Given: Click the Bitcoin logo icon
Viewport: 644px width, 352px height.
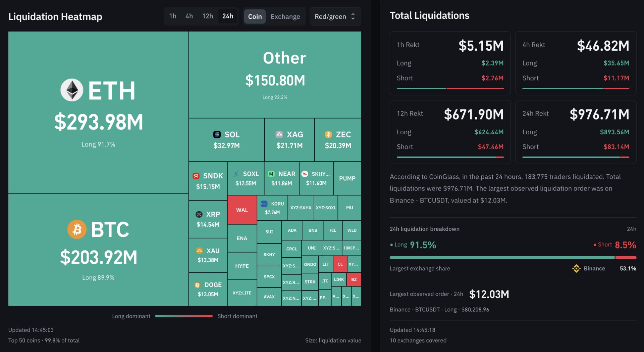Looking at the screenshot, I should [x=77, y=229].
